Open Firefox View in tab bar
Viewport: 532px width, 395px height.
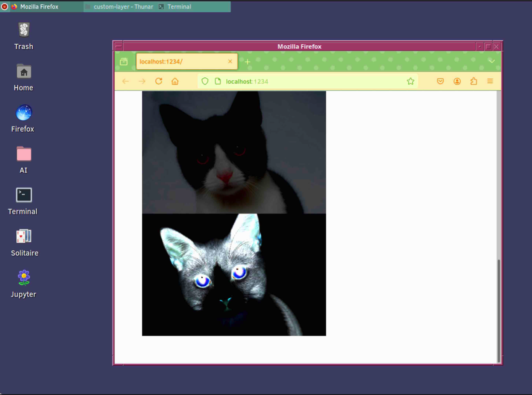pos(124,62)
